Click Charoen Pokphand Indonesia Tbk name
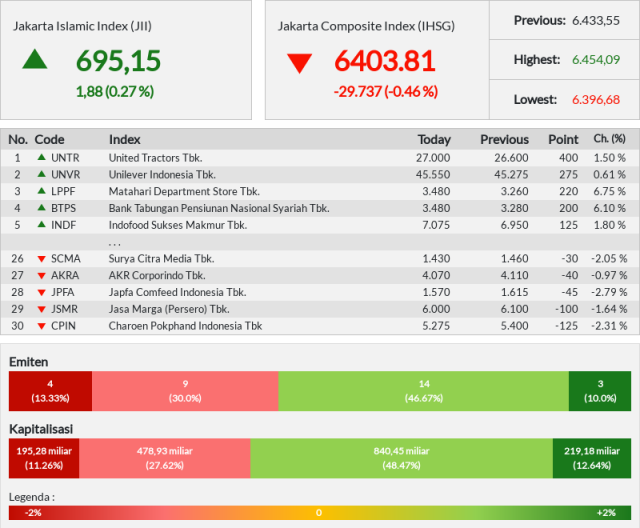The width and height of the screenshot is (640, 528). pyautogui.click(x=185, y=326)
